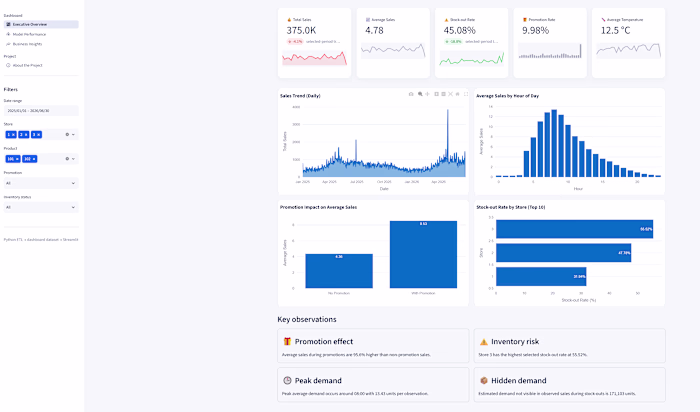View the Sales Trend chart fullscreen
The image size is (700, 412).
pos(466,94)
